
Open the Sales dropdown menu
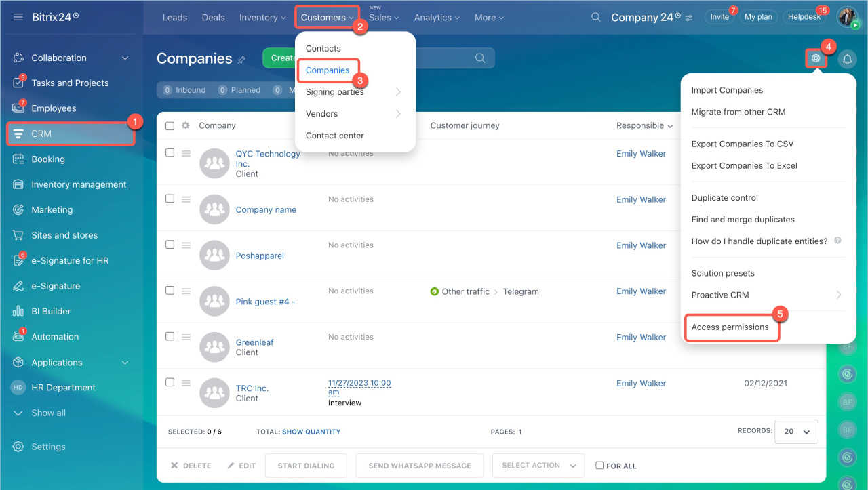[x=384, y=18]
